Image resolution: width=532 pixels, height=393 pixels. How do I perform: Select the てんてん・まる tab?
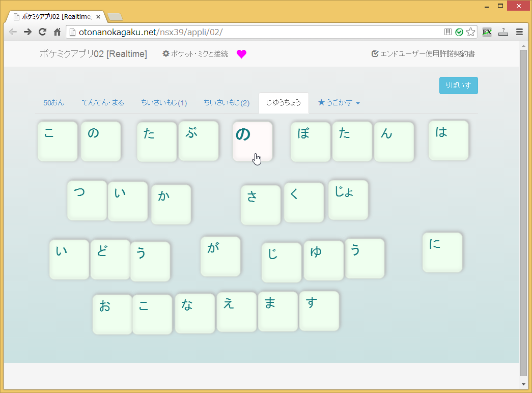103,103
